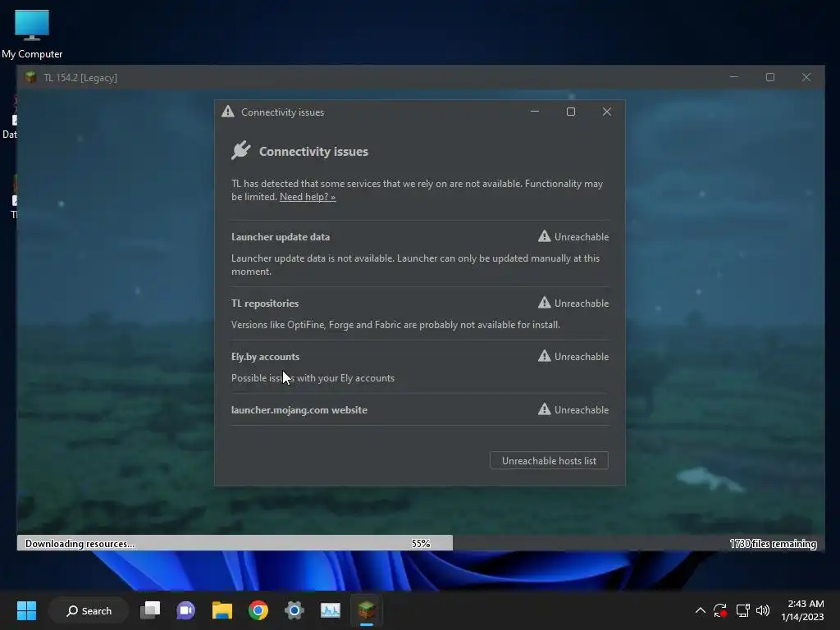Click the TL launcher taskbar icon
The height and width of the screenshot is (630, 840).
(x=367, y=610)
